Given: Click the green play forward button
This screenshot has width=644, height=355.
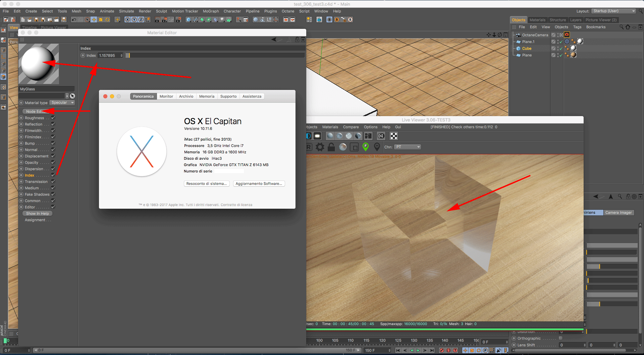Looking at the screenshot, I should [x=418, y=350].
